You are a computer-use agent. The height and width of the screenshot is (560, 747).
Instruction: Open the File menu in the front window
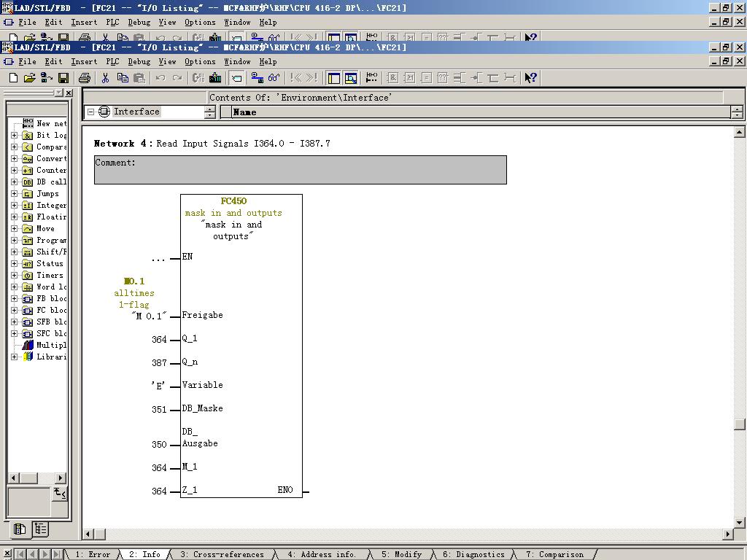(x=27, y=61)
